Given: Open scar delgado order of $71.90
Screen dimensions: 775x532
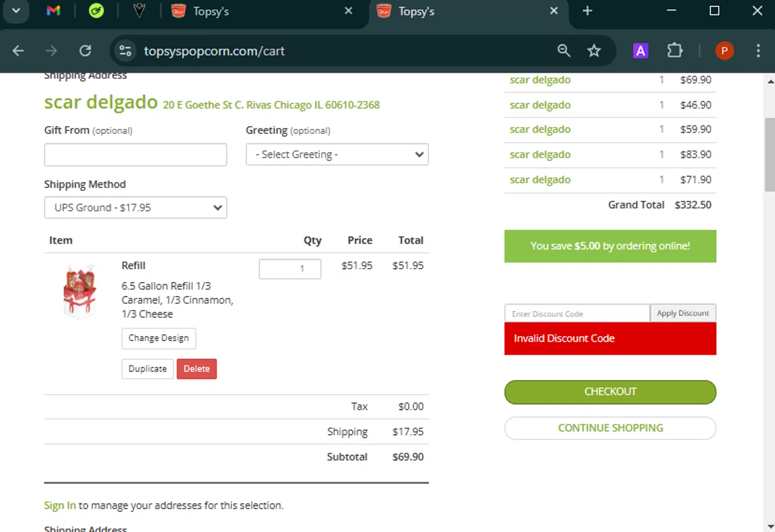Looking at the screenshot, I should (x=540, y=180).
